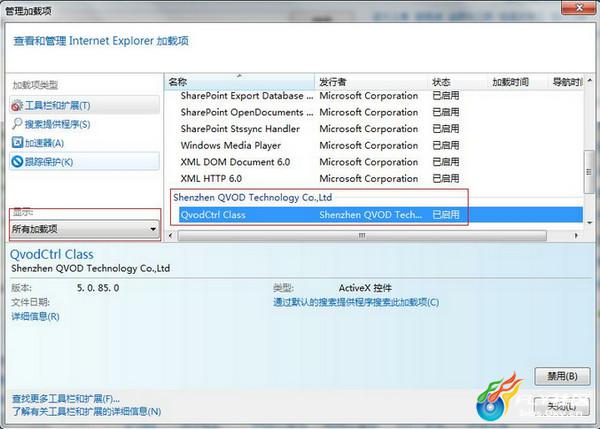Viewport: 600px width, 429px height.
Task: Open 查找更多工具栏和扩展(F) link
Action: point(65,399)
